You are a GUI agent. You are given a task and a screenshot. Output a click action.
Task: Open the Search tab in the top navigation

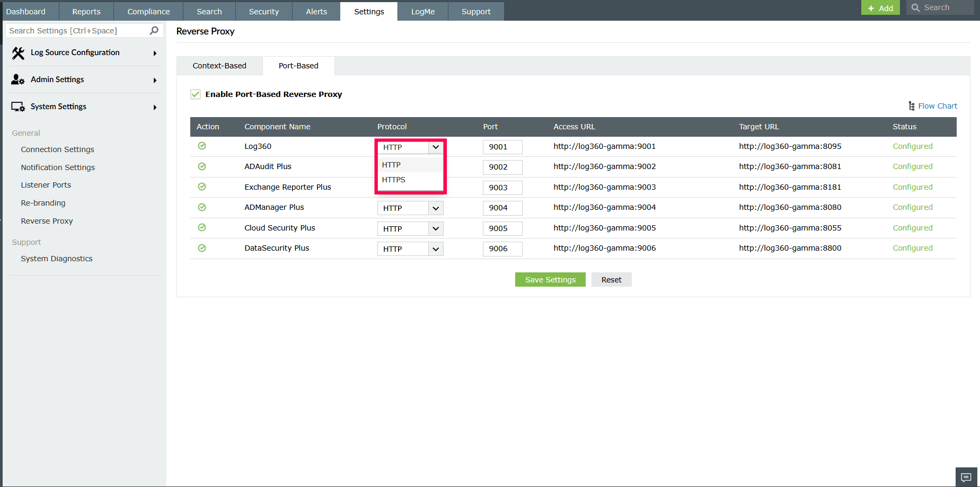(x=209, y=11)
